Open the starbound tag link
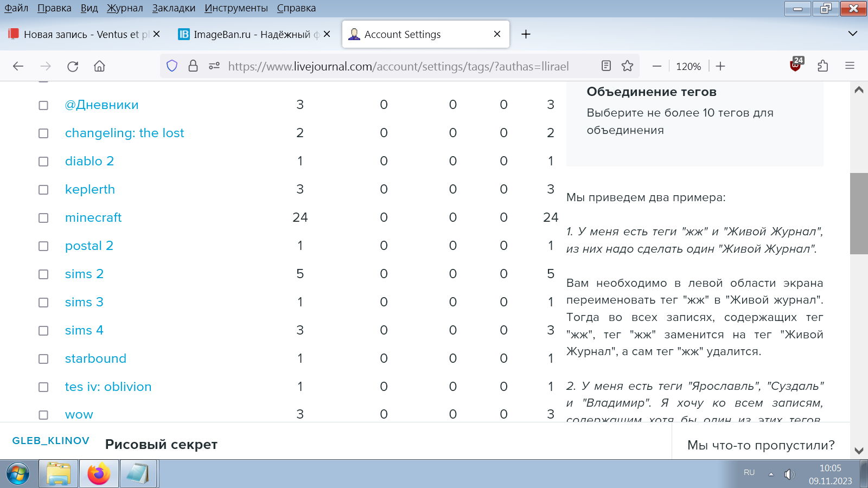The image size is (868, 488). [x=95, y=358]
